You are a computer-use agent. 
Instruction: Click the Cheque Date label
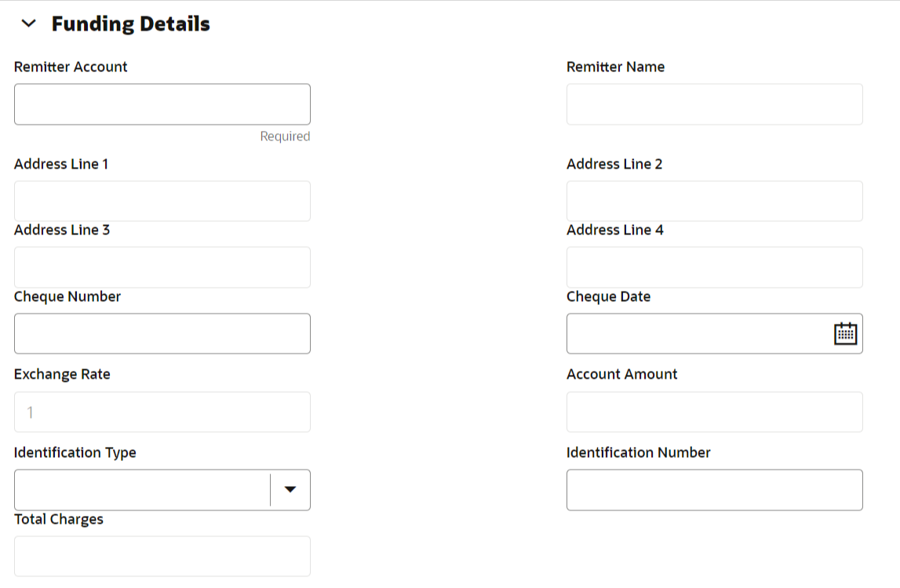coord(608,297)
